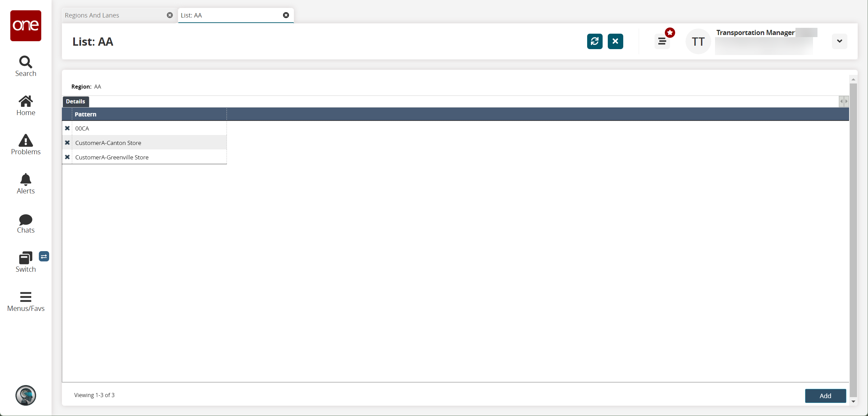The width and height of the screenshot is (868, 416).
Task: Click the red close/cancel icon button
Action: [615, 41]
